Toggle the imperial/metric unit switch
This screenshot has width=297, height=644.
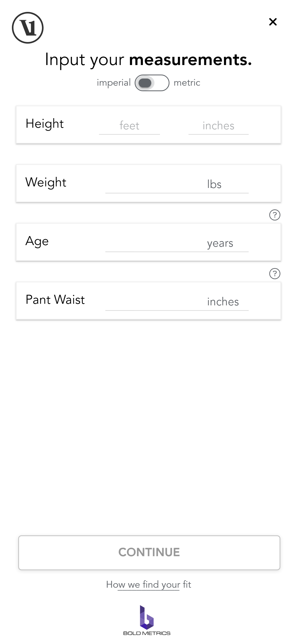click(x=152, y=83)
